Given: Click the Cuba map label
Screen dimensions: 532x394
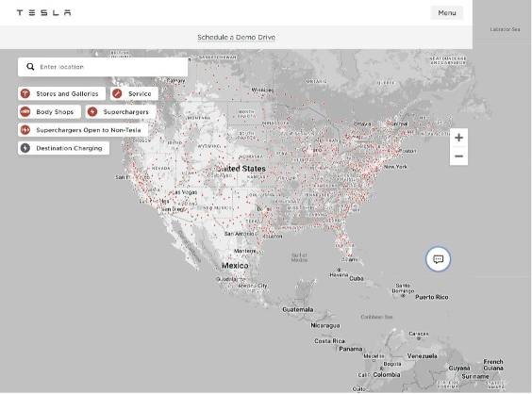Looking at the screenshot, I should pos(357,278).
